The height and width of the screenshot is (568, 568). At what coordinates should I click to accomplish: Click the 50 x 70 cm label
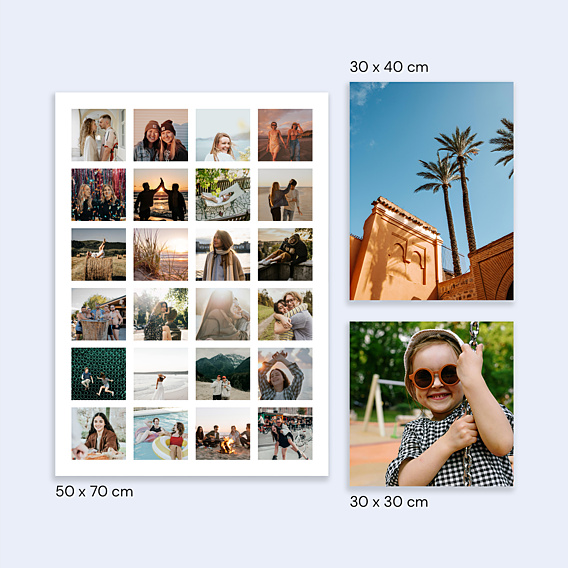point(94,492)
